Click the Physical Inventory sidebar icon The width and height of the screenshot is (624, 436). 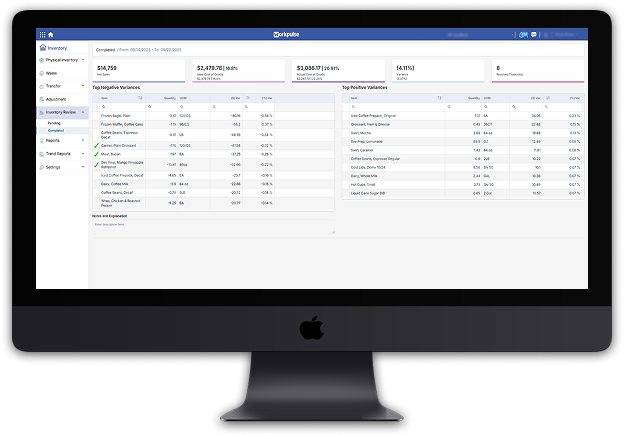tap(41, 60)
